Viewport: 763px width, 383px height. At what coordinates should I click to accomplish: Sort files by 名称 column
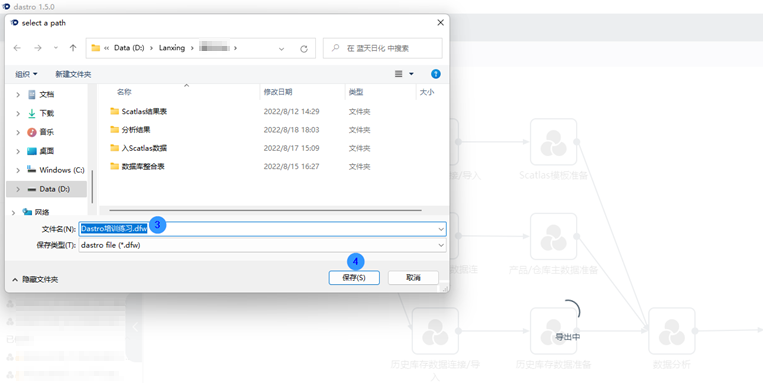click(x=124, y=92)
